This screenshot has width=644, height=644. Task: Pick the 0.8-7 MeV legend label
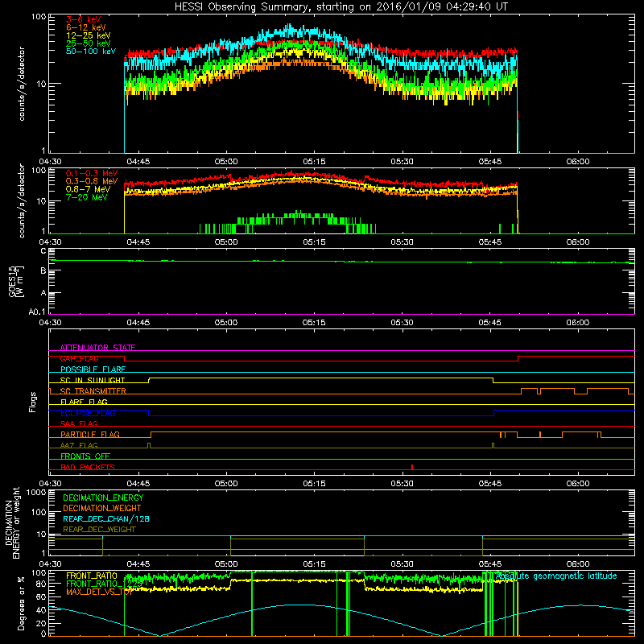(88, 189)
